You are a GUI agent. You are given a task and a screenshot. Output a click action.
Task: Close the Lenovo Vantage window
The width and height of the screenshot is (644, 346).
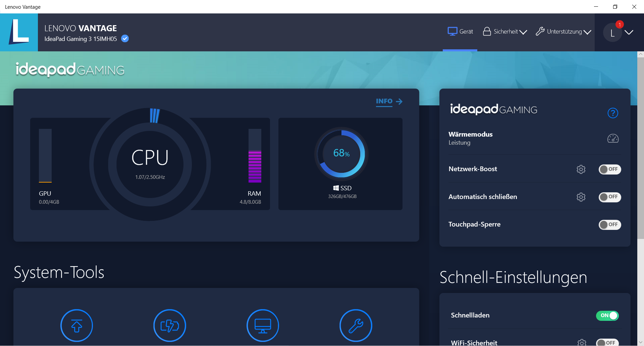point(634,7)
